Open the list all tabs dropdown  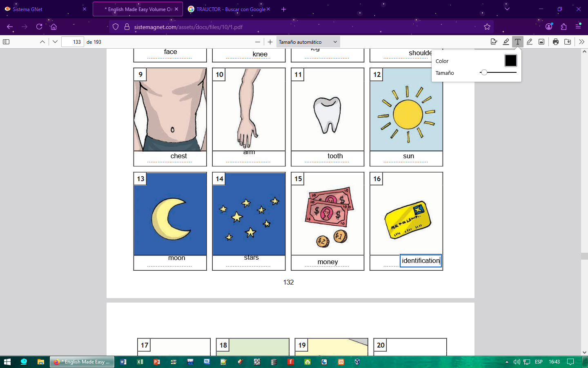pos(507,9)
